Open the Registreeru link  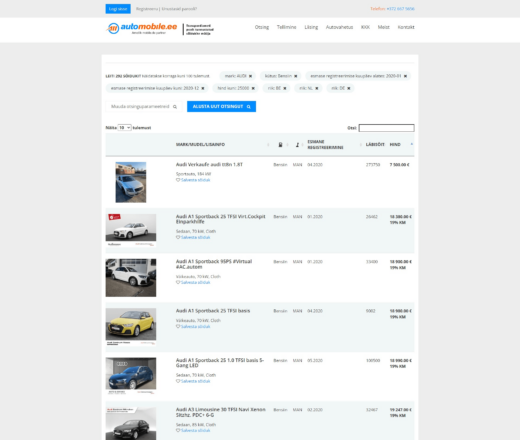coord(147,9)
